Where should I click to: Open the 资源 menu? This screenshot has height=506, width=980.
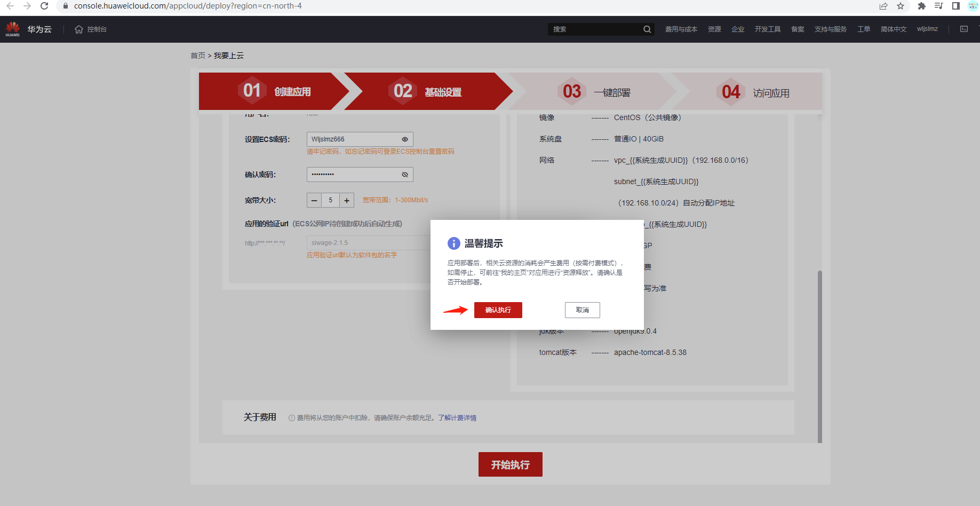(x=714, y=29)
